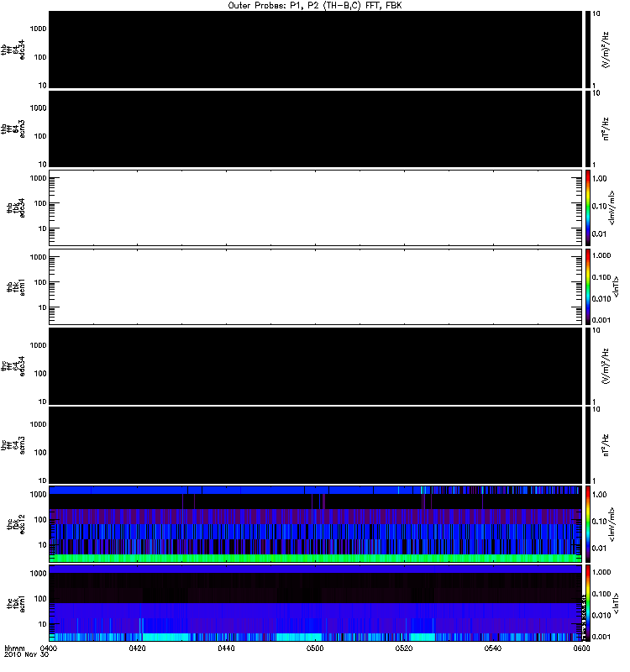Click the nT²/Hz unit label of thc fff scm3
This screenshot has width=630, height=672.
606,445
